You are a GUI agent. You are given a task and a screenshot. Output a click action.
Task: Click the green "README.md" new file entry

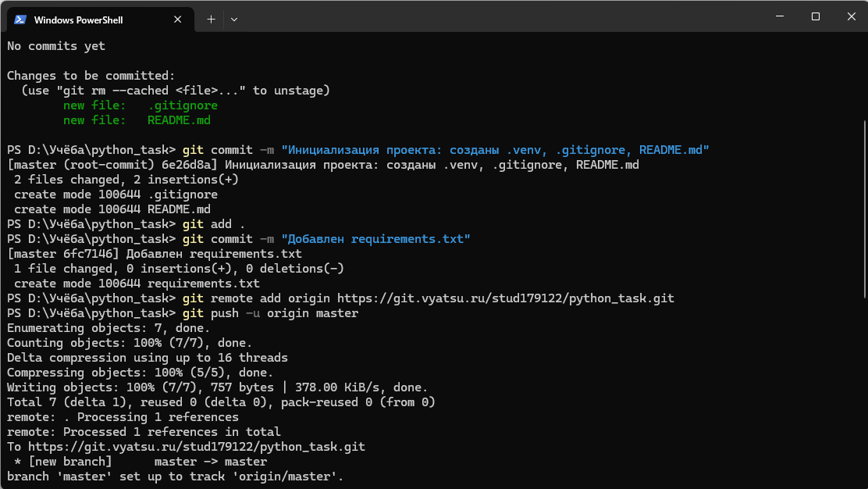[x=179, y=120]
